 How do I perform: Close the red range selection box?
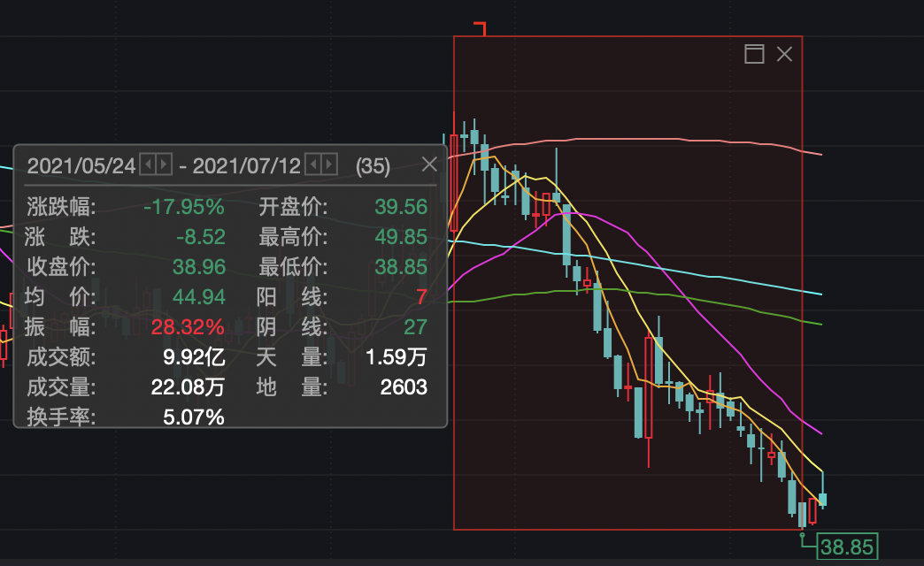(784, 54)
